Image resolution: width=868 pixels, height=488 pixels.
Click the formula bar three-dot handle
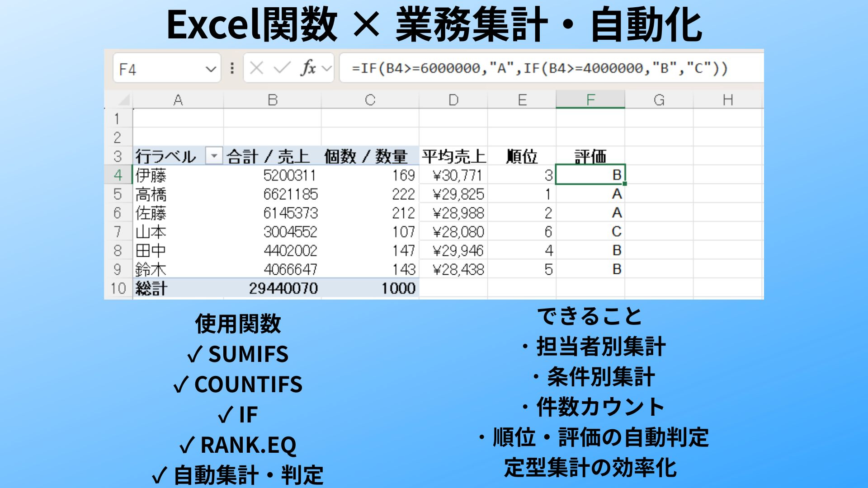pyautogui.click(x=232, y=68)
